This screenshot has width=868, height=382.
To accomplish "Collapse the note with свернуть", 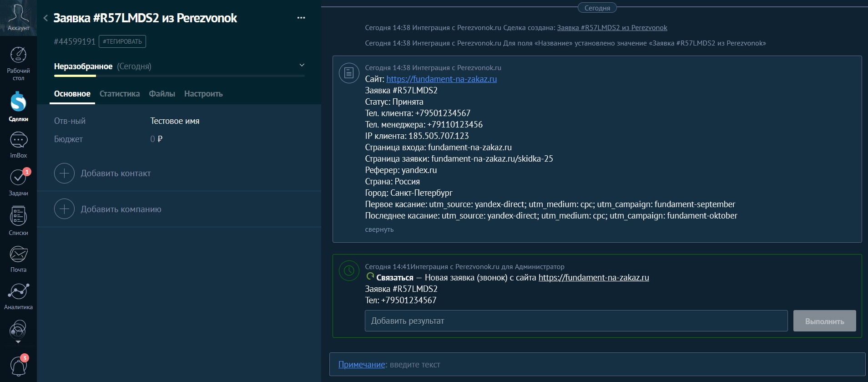I will point(379,229).
